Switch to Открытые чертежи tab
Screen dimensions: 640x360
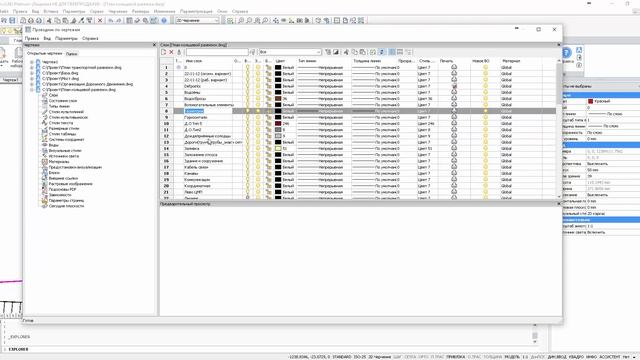44,53
